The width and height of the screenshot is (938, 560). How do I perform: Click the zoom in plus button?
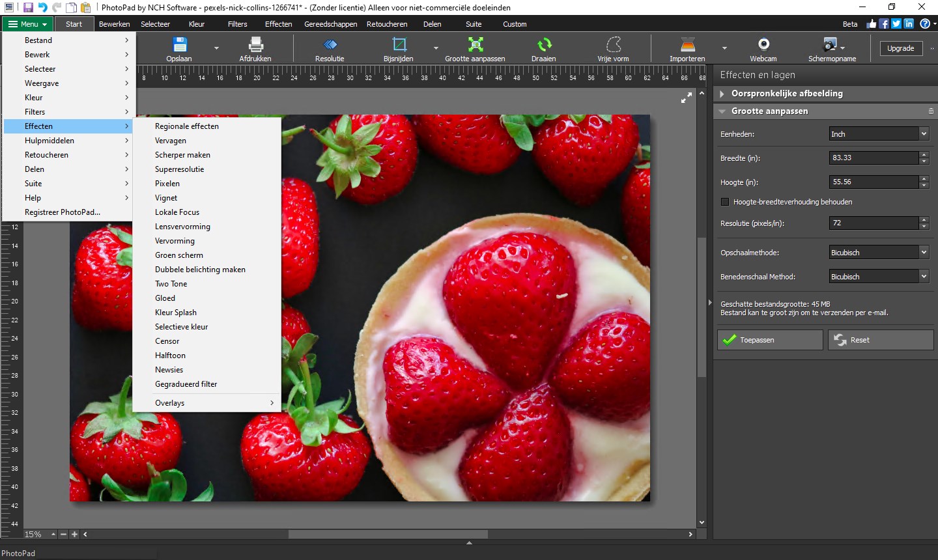(x=74, y=534)
